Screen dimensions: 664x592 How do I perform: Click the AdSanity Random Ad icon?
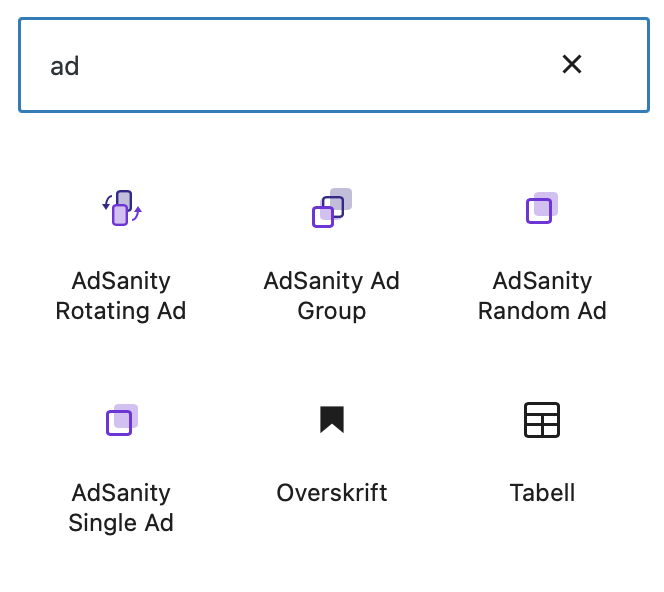[x=542, y=208]
